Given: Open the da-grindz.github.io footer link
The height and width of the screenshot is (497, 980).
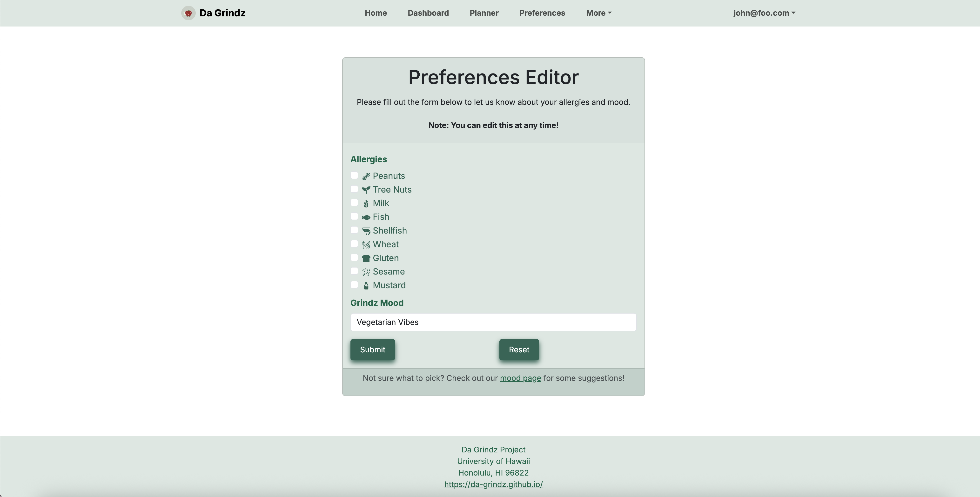Looking at the screenshot, I should [x=493, y=484].
